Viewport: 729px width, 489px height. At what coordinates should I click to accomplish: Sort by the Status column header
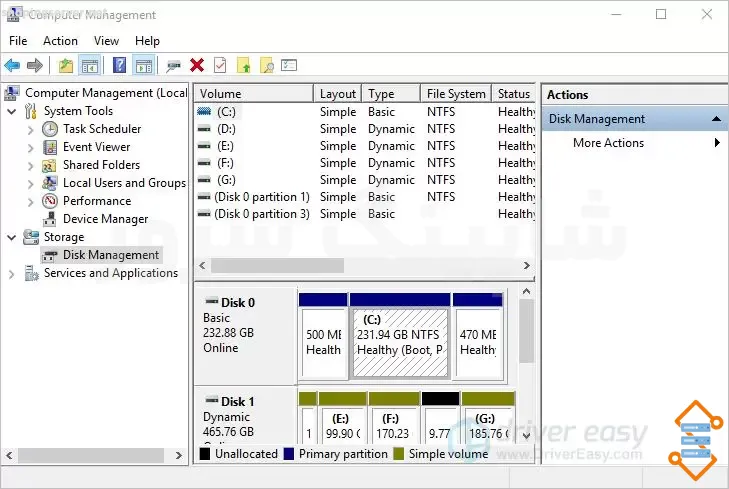click(514, 93)
